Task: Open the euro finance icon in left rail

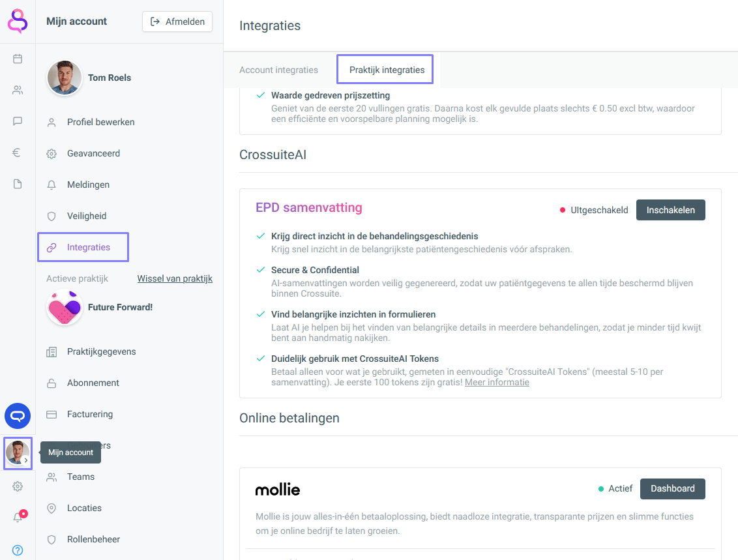Action: (18, 153)
